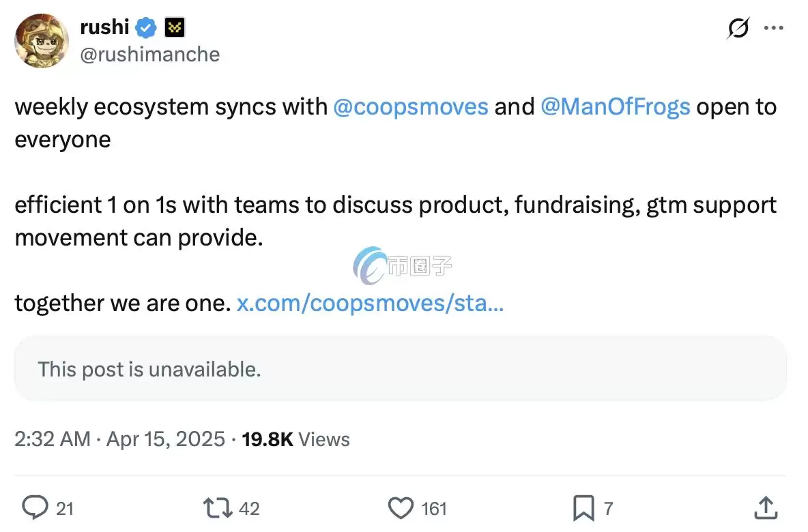Repost this tweet via retweet icon
Viewport: 808px width, 532px height.
(x=216, y=508)
